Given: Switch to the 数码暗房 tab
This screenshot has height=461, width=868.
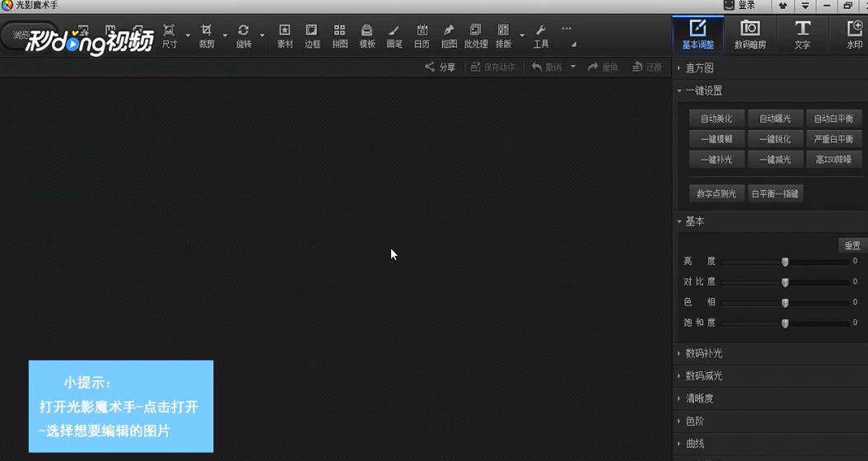Looking at the screenshot, I should point(750,35).
